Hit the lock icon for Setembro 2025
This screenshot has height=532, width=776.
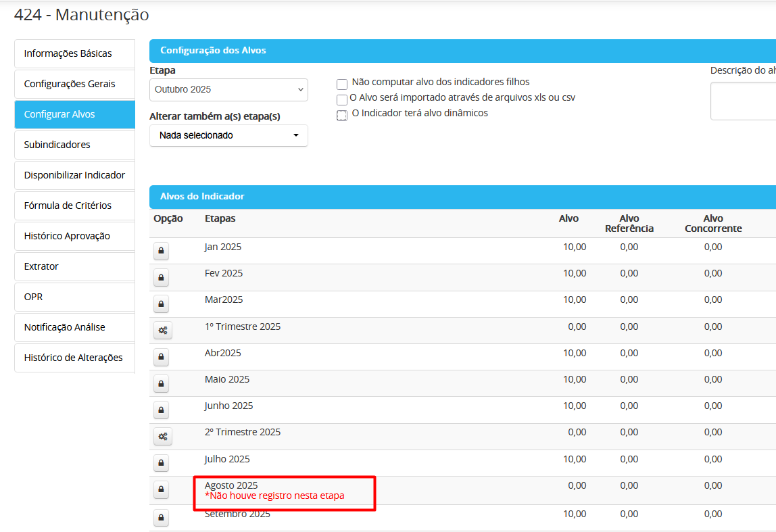(x=161, y=518)
